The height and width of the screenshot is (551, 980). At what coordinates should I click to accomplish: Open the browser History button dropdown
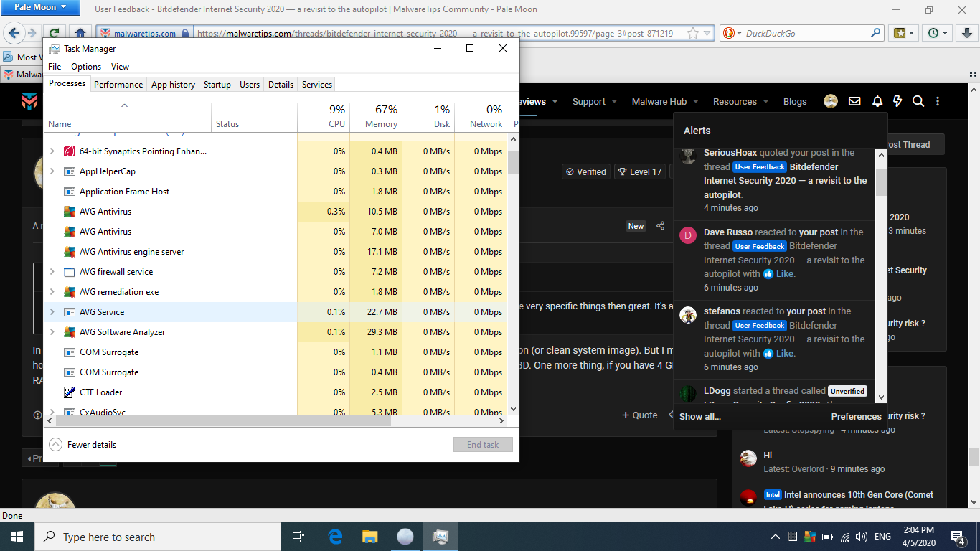click(938, 33)
